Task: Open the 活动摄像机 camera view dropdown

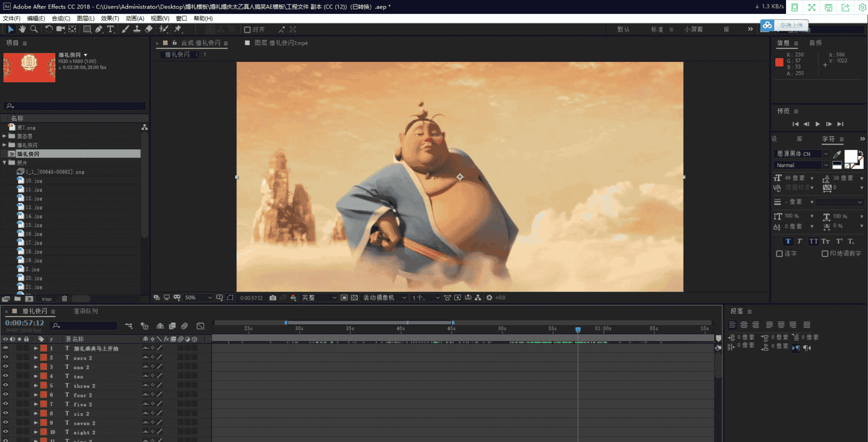Action: 385,298
